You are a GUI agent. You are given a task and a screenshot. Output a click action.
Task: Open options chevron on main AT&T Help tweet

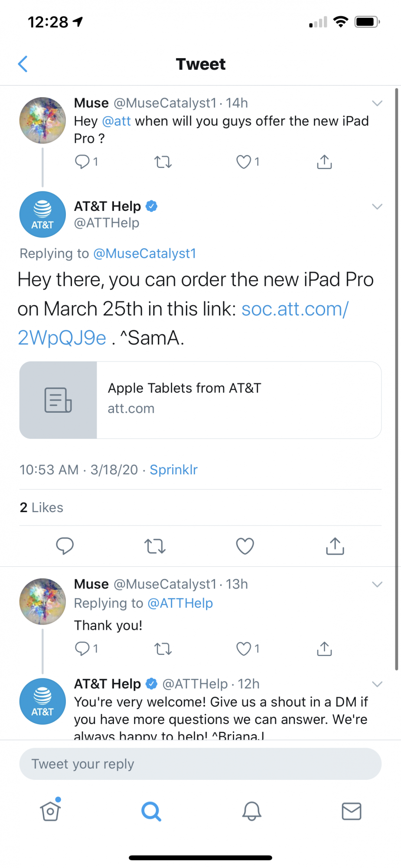(377, 207)
